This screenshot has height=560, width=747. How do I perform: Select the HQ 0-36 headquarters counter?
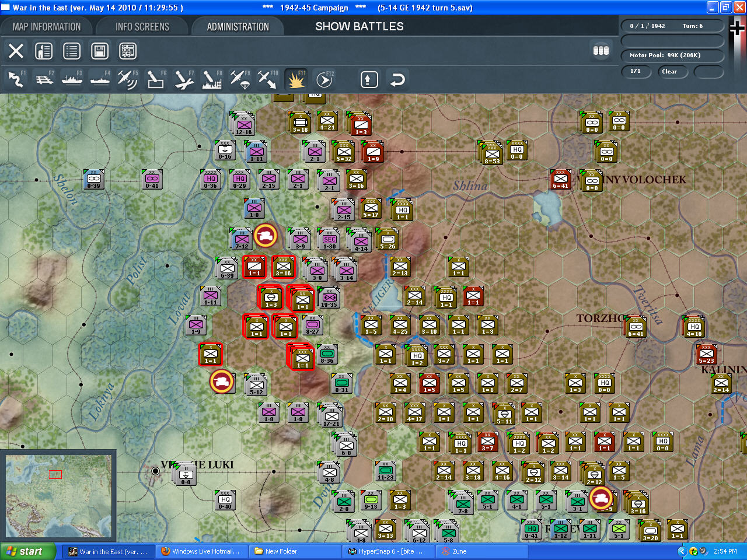[210, 180]
